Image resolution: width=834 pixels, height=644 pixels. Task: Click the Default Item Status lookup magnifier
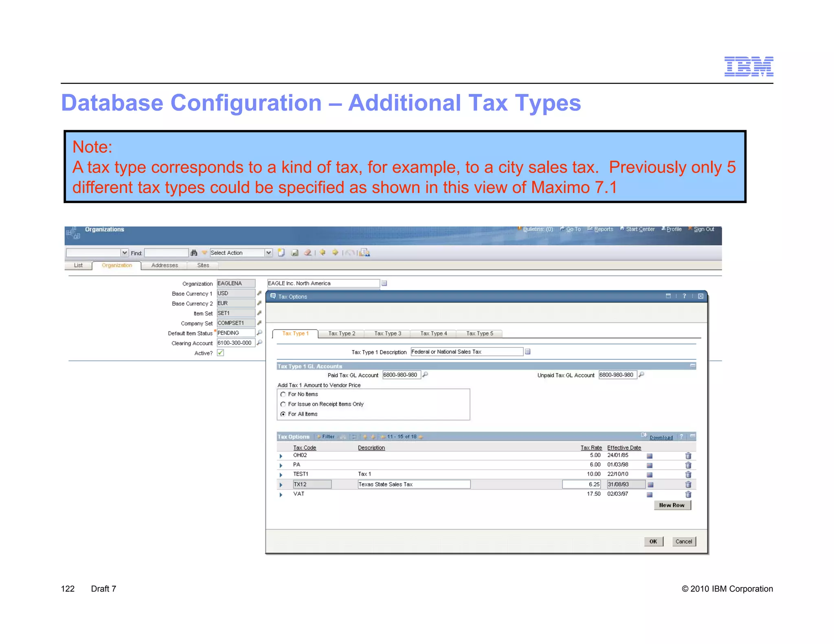259,333
